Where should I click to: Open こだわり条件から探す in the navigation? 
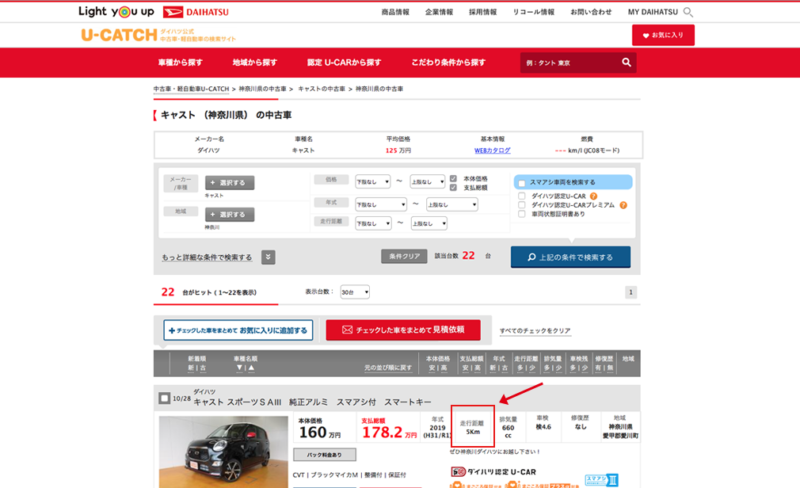coord(448,62)
